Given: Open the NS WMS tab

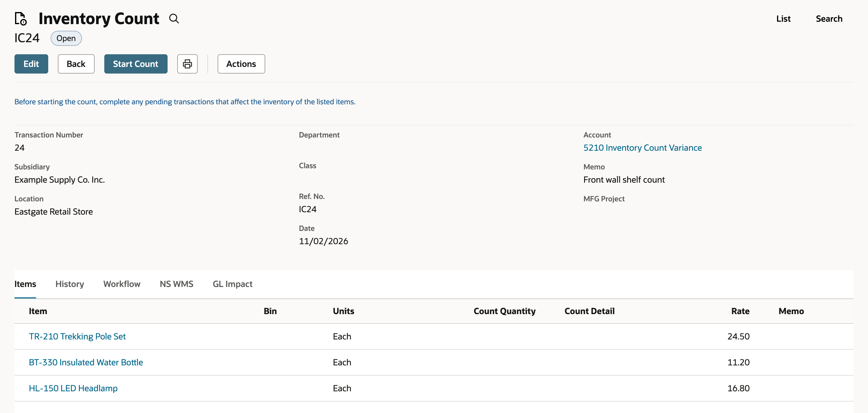Looking at the screenshot, I should point(177,284).
